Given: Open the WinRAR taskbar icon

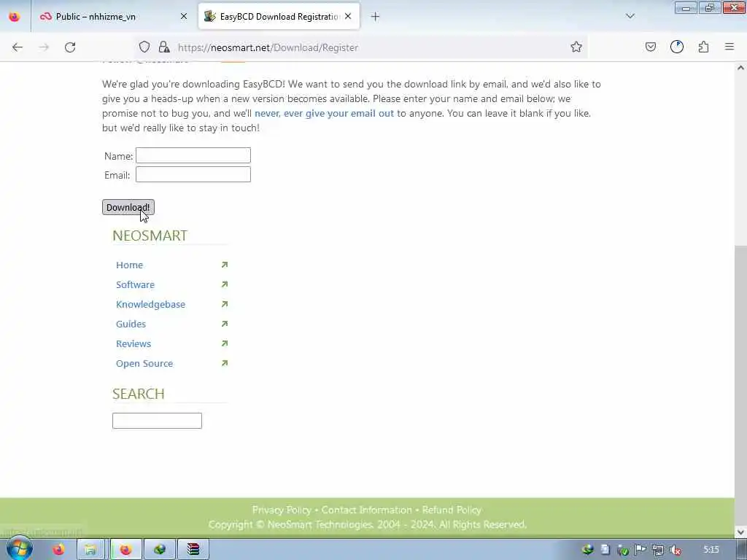Looking at the screenshot, I should click(x=193, y=550).
